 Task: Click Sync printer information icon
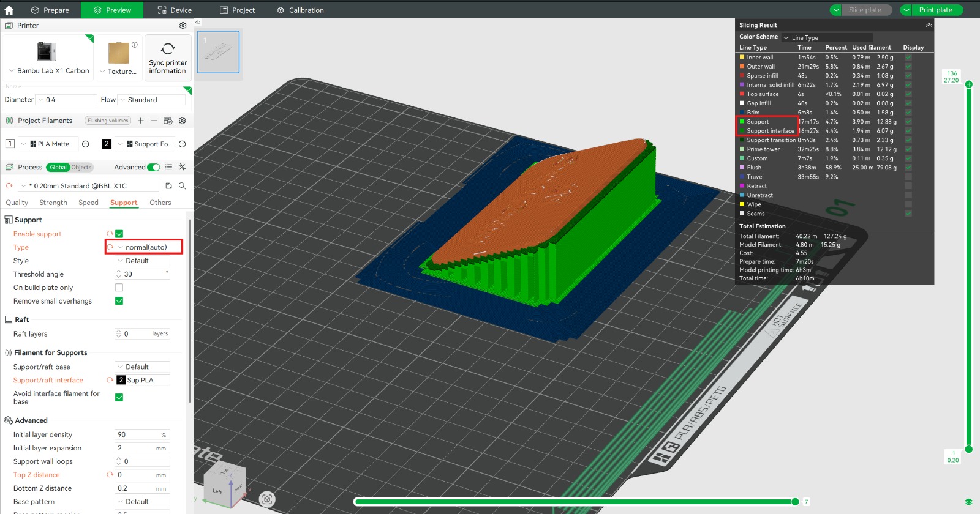[168, 49]
